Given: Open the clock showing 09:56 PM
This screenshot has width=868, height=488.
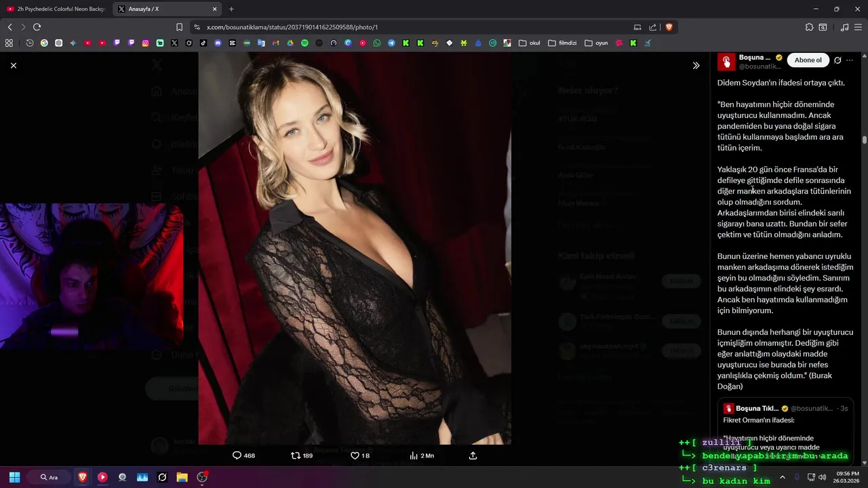Looking at the screenshot, I should [x=848, y=477].
